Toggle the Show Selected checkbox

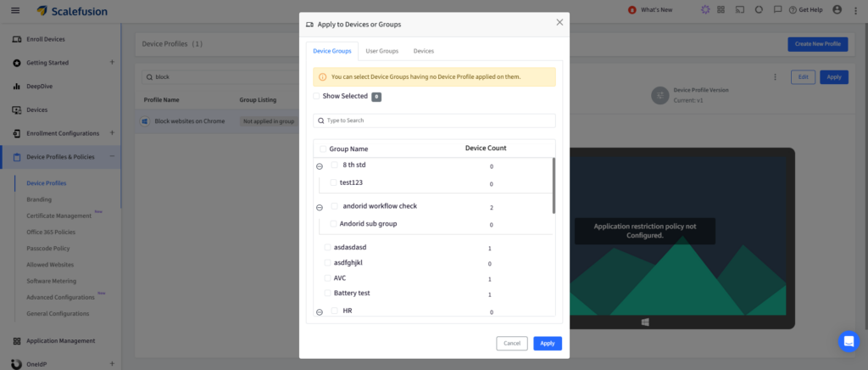[316, 96]
